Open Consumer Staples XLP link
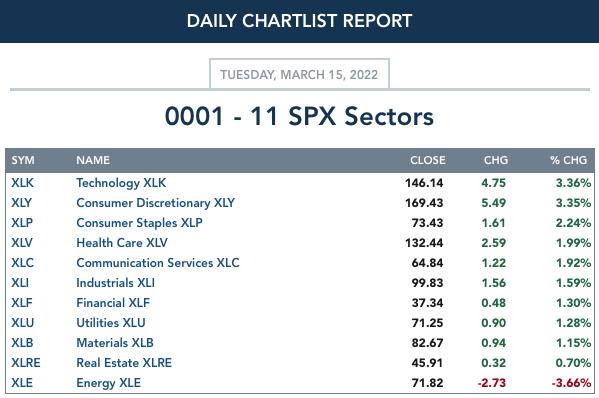The width and height of the screenshot is (599, 398). coord(139,223)
